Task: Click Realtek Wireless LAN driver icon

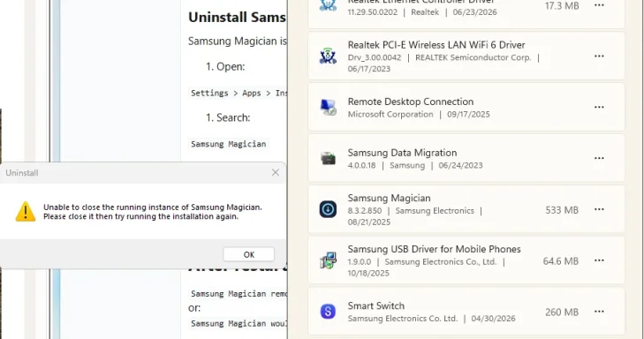Action: pos(328,56)
